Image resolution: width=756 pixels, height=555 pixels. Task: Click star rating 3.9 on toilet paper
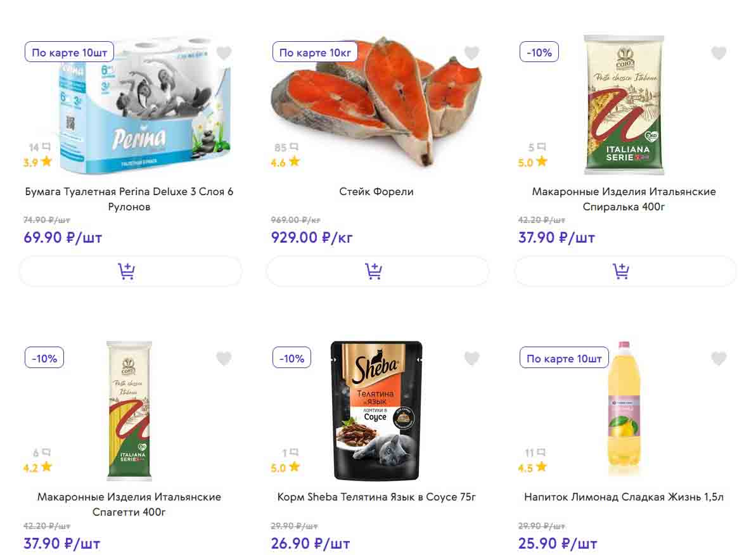click(x=38, y=162)
